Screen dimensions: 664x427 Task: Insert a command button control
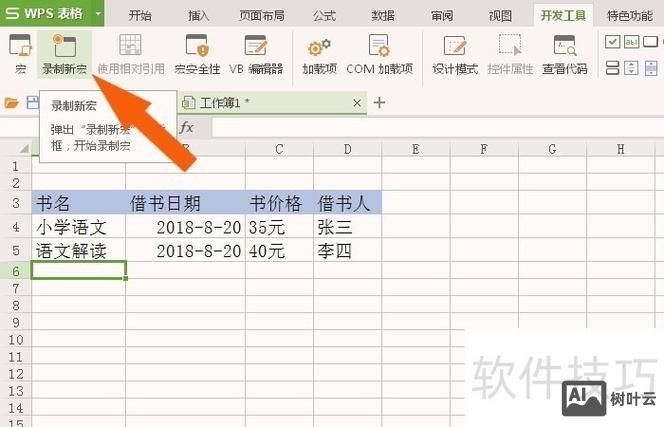pos(650,42)
